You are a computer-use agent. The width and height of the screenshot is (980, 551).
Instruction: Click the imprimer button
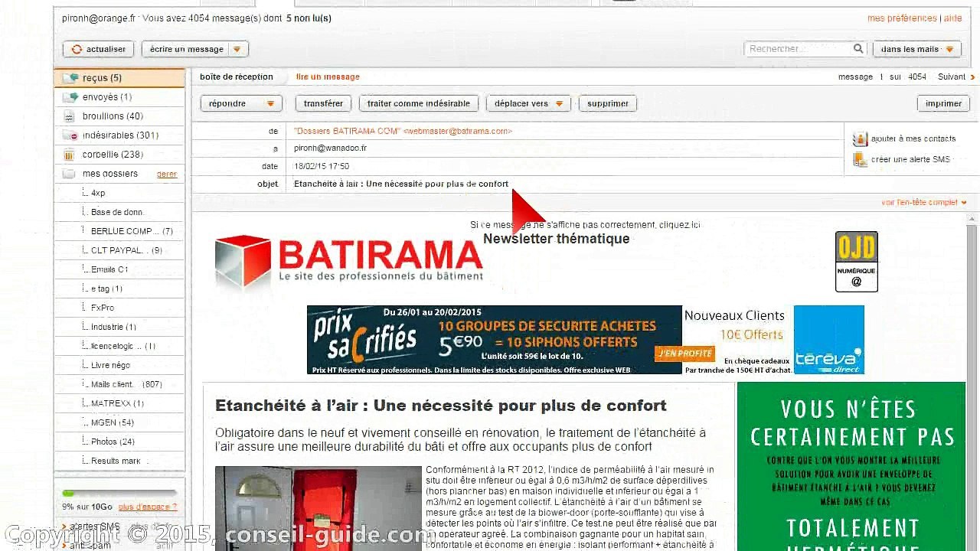click(943, 103)
